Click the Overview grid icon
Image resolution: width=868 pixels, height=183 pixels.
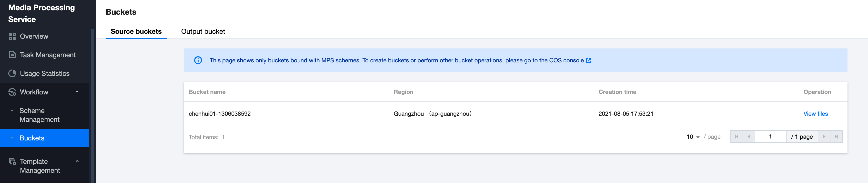tap(12, 36)
